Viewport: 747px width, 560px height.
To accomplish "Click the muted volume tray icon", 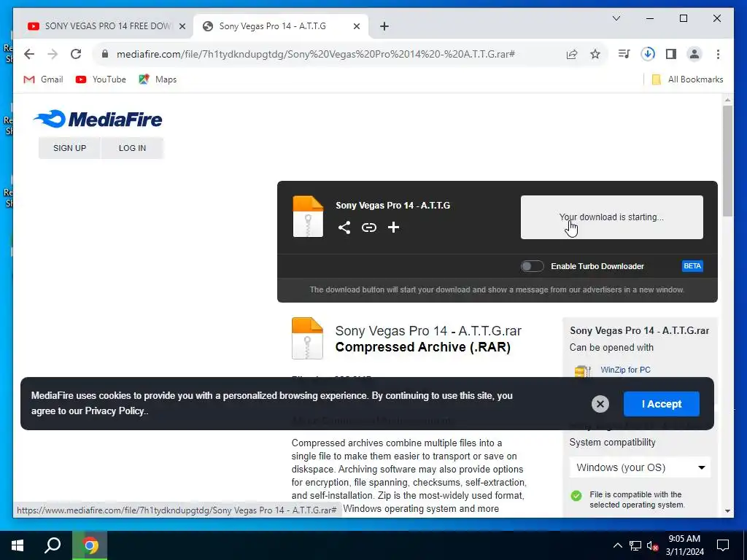I will click(x=653, y=545).
